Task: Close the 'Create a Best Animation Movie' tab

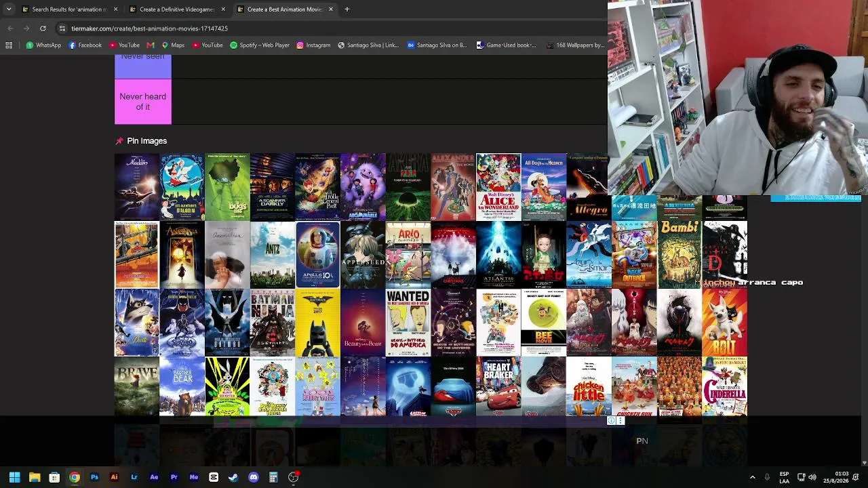Action: (x=331, y=9)
